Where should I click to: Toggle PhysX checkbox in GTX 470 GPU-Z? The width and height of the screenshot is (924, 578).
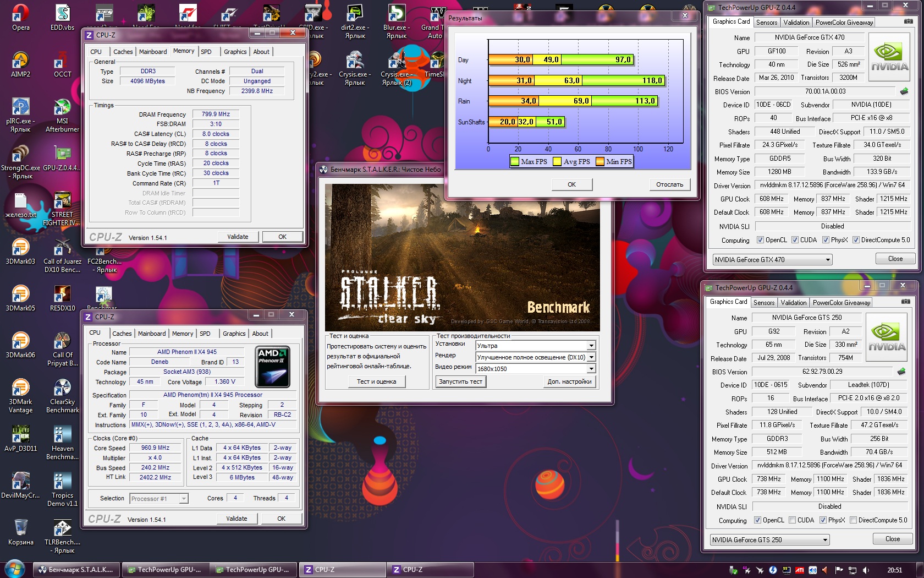click(x=826, y=240)
